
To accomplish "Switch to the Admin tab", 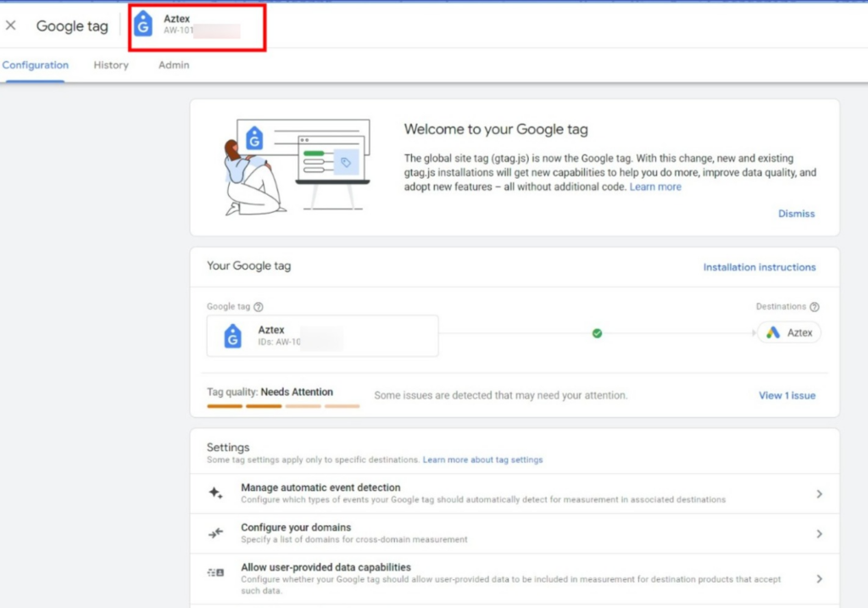I will tap(173, 64).
